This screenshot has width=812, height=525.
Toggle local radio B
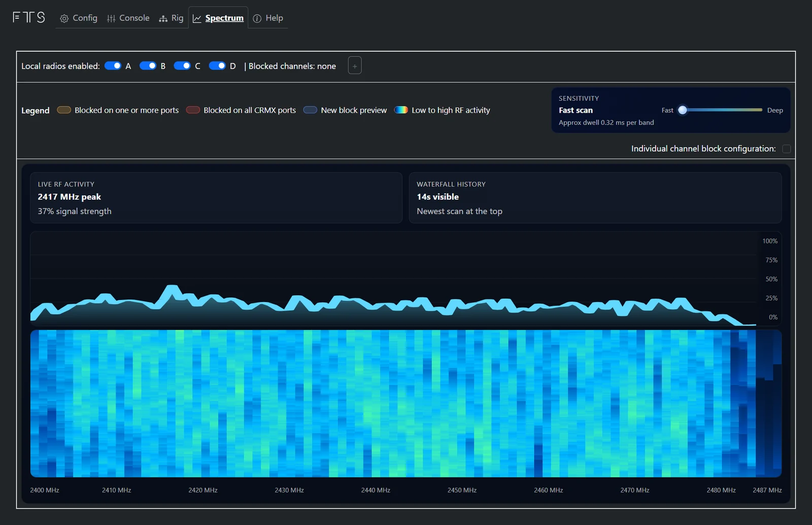(148, 65)
